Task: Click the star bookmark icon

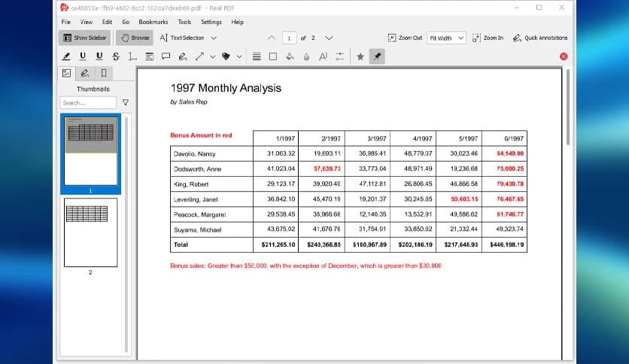Action: click(360, 56)
